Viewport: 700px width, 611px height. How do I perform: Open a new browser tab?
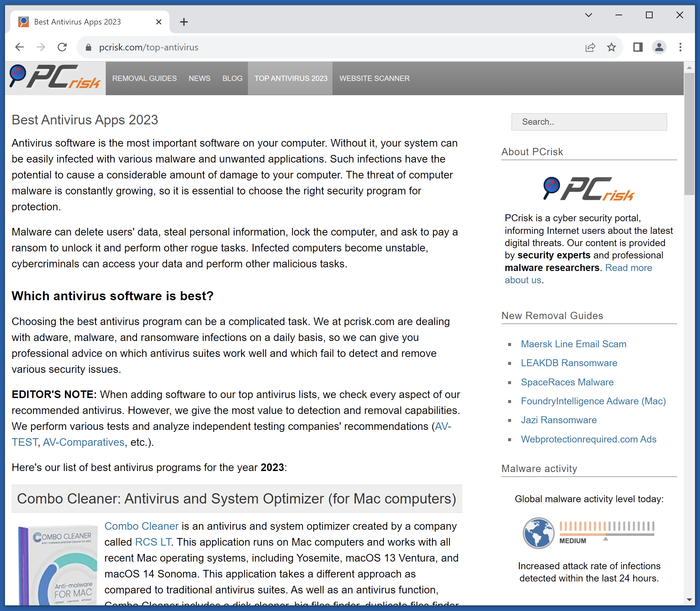[x=184, y=22]
